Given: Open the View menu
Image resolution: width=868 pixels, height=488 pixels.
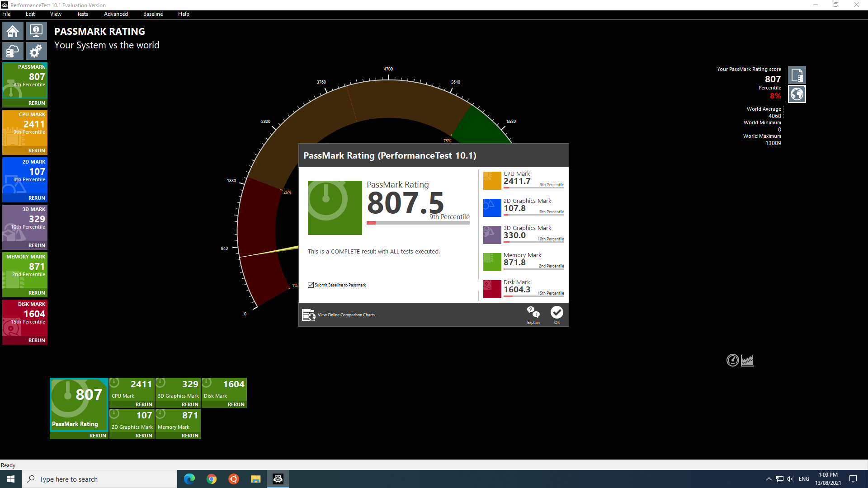Looking at the screenshot, I should [56, 14].
